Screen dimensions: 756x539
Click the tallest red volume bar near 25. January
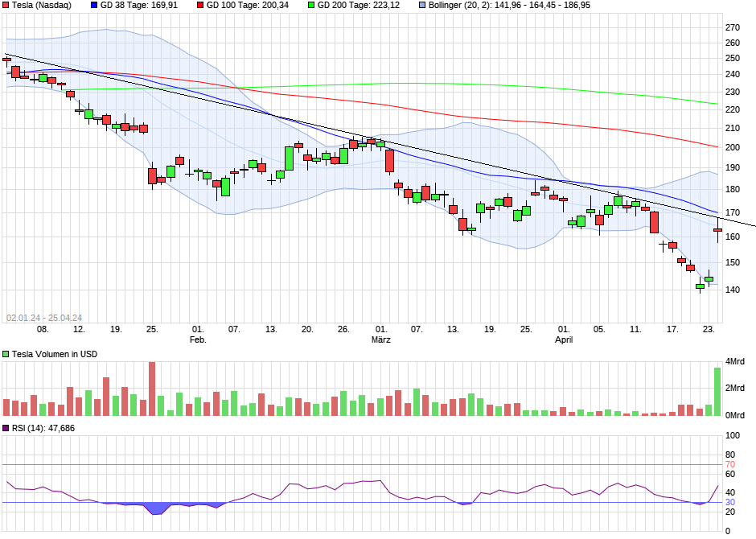[x=152, y=389]
